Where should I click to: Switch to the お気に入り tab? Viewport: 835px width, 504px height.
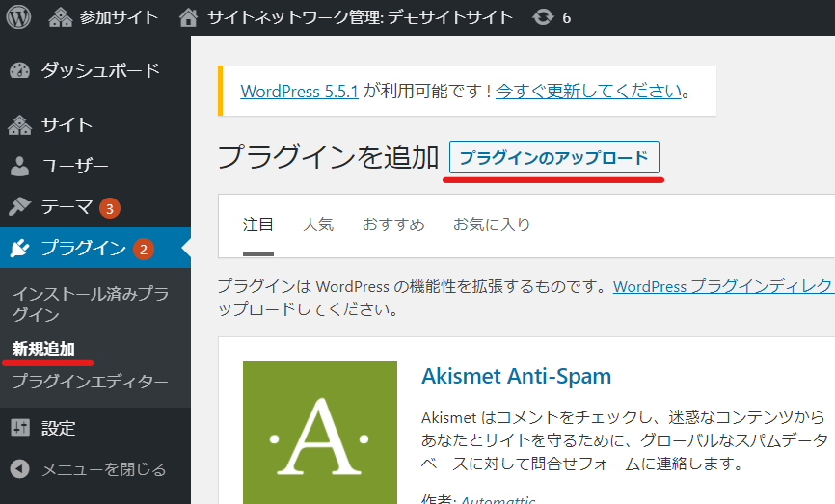tap(492, 225)
